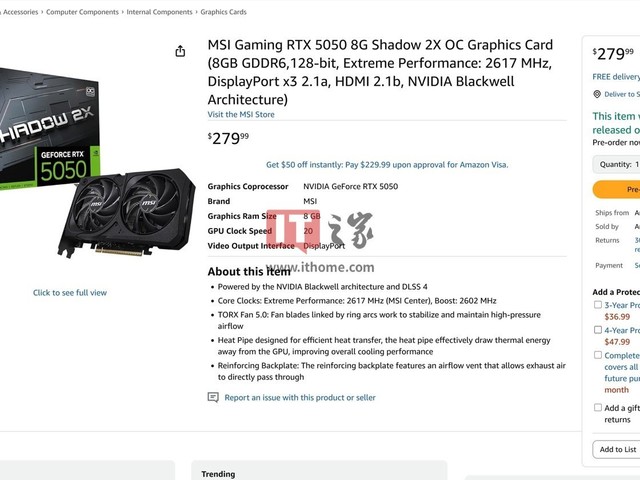The height and width of the screenshot is (480, 640).
Task: Open the Quantity dropdown
Action: click(616, 164)
